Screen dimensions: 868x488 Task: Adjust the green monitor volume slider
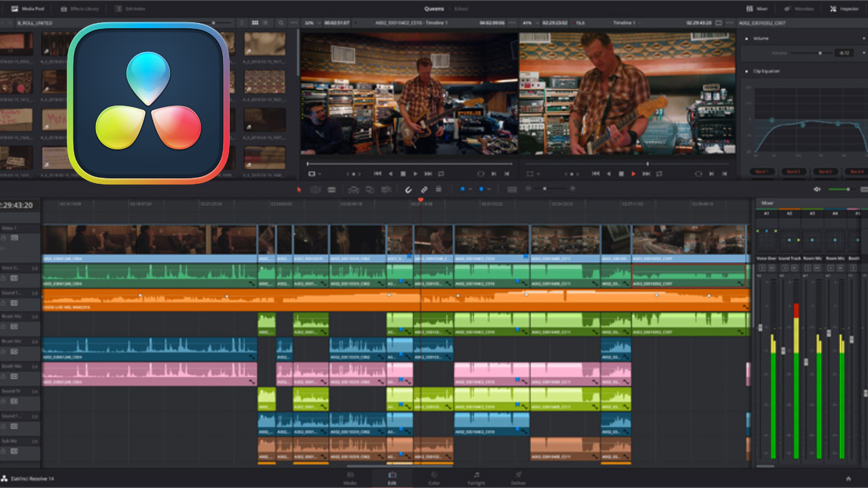841,189
